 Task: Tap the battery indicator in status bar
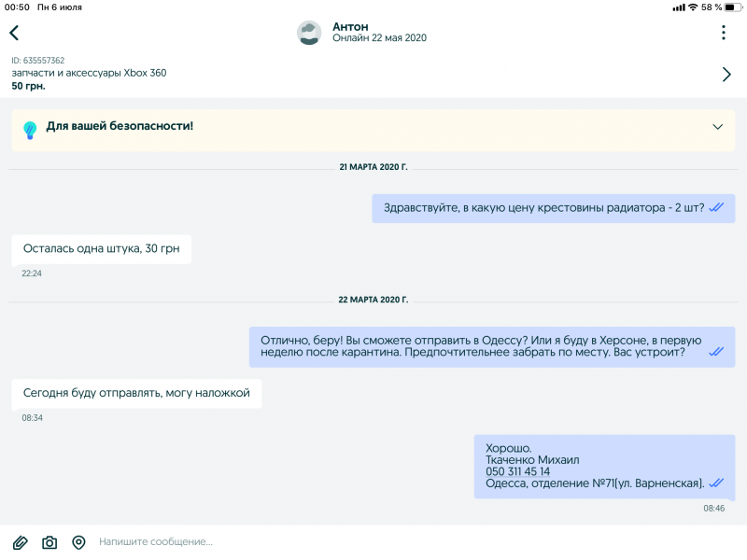pos(733,7)
